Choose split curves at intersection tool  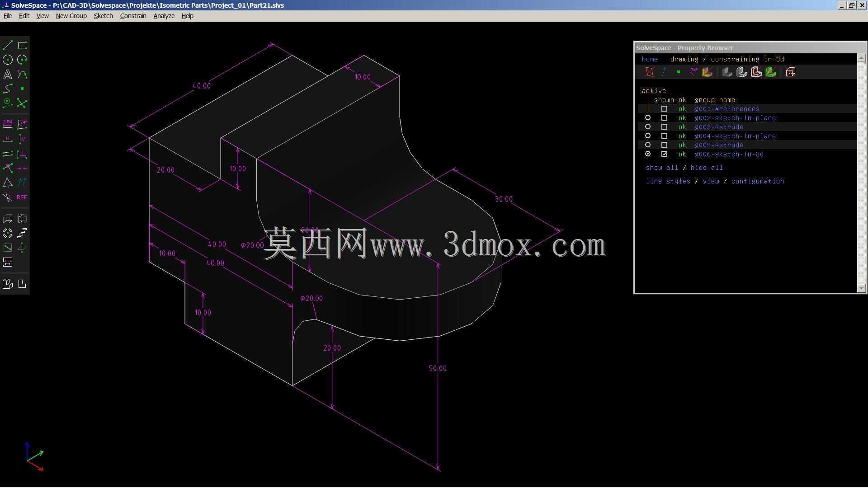tap(22, 103)
